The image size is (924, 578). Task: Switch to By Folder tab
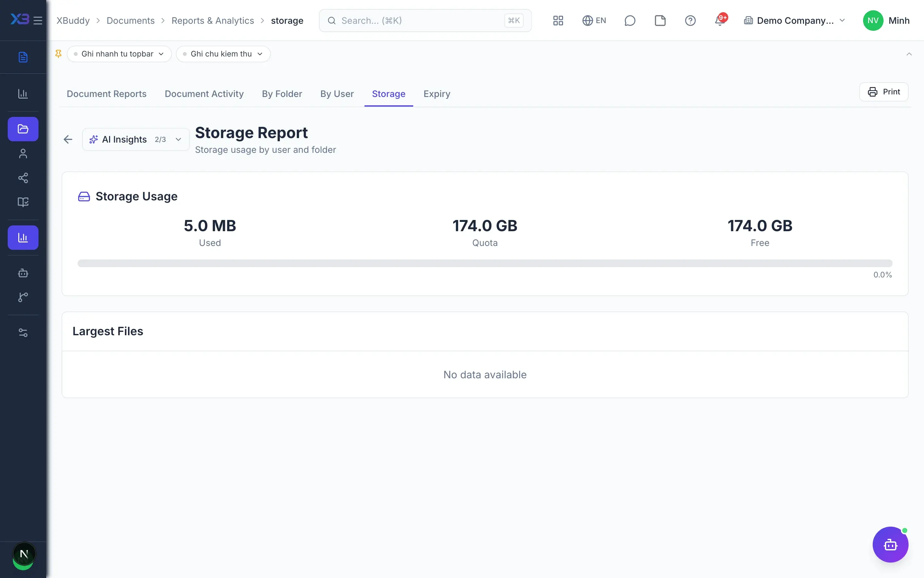282,94
